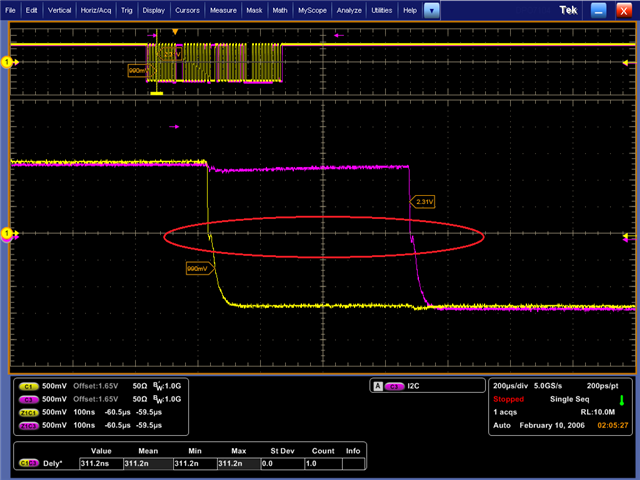This screenshot has width=640, height=480.
Task: Select the C3 magenta channel badge in readout
Action: coord(29,399)
